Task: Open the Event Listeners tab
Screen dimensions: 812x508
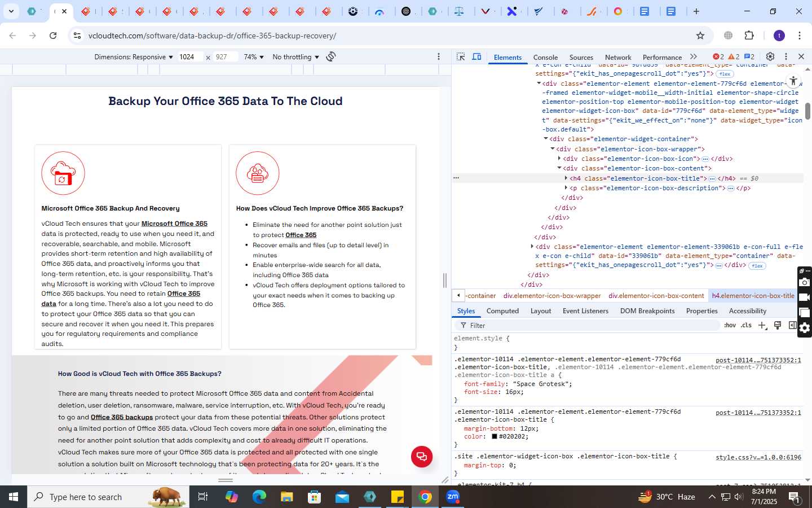Action: coord(585,311)
